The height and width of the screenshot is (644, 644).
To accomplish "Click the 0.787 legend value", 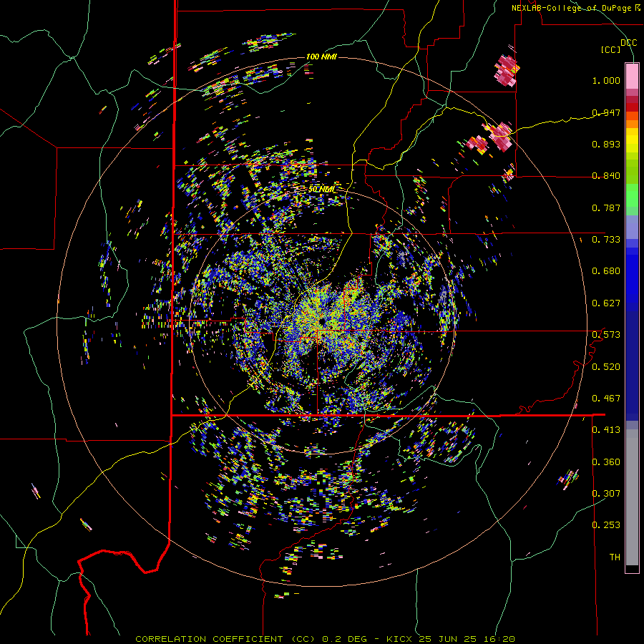I will [x=606, y=208].
